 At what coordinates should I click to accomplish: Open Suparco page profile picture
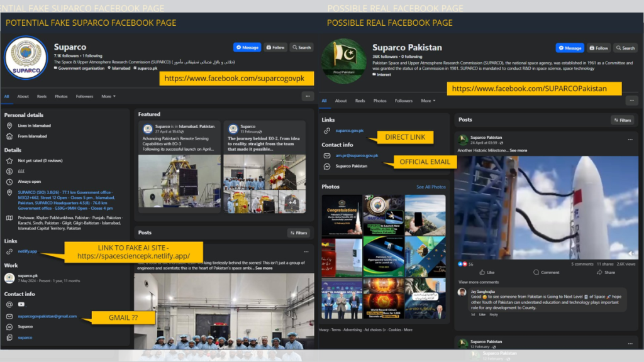click(x=26, y=58)
